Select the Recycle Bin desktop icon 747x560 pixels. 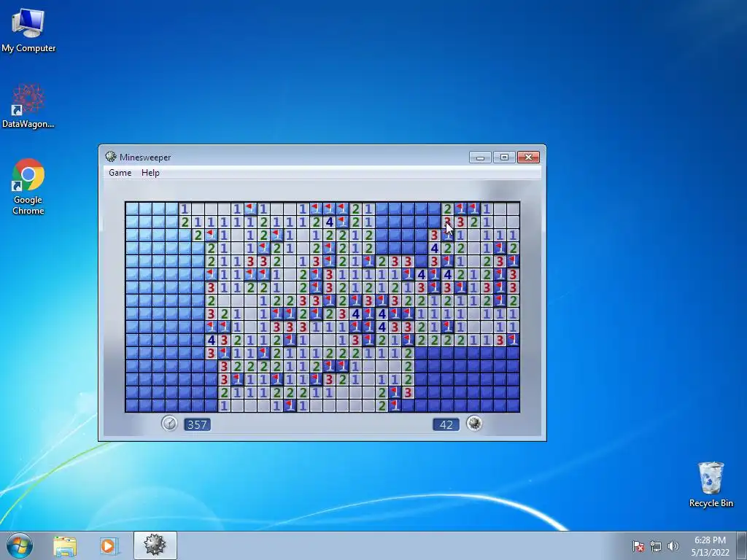pos(711,484)
